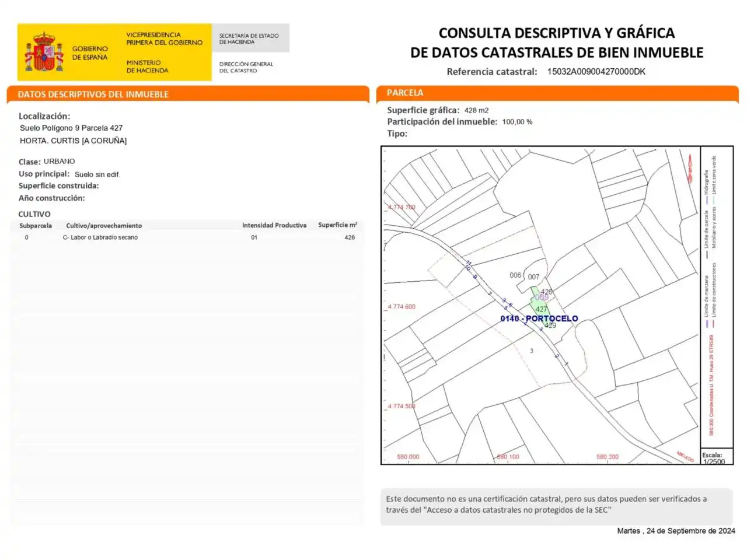Click 'SECRETARÍA DE ESTADO DE HACIENDA' text
Image resolution: width=747 pixels, height=560 pixels.
pos(249,38)
